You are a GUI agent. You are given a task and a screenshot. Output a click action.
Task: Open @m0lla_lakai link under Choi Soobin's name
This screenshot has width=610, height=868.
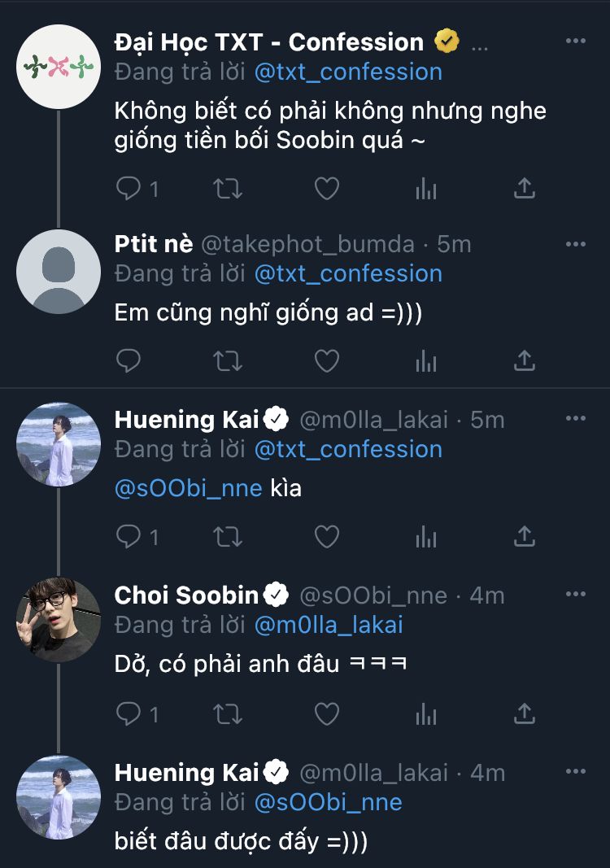click(329, 625)
